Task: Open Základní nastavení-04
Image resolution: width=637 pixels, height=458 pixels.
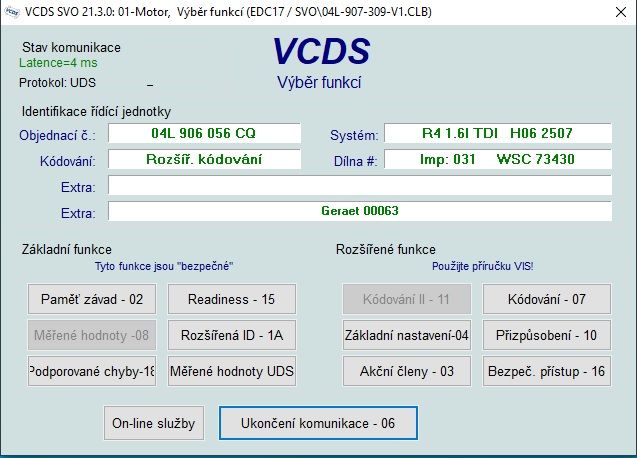Action: click(x=406, y=335)
